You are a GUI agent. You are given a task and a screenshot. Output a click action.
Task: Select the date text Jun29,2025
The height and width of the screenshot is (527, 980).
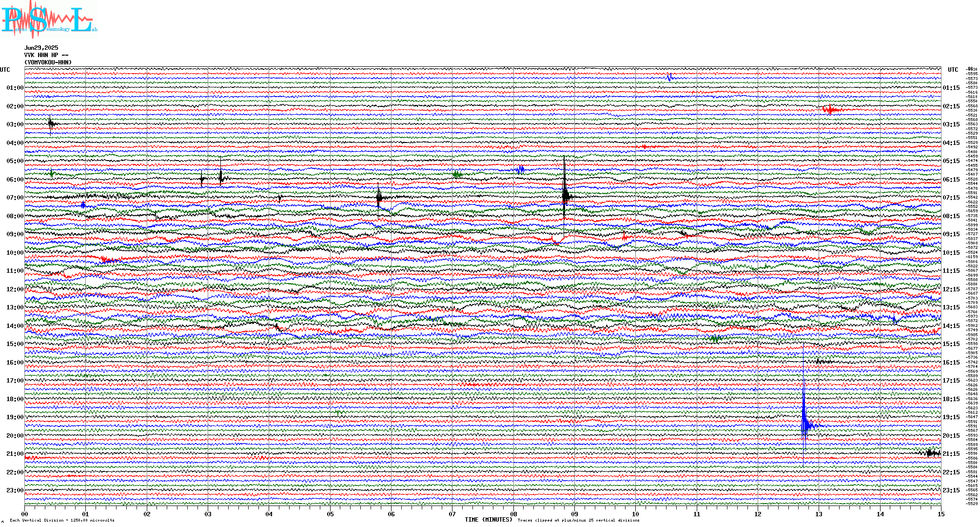(41, 48)
